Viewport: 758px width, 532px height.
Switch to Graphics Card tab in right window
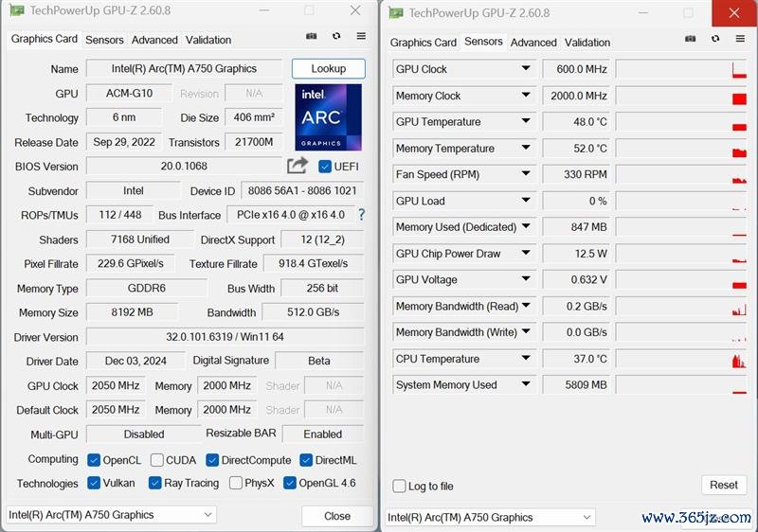423,43
